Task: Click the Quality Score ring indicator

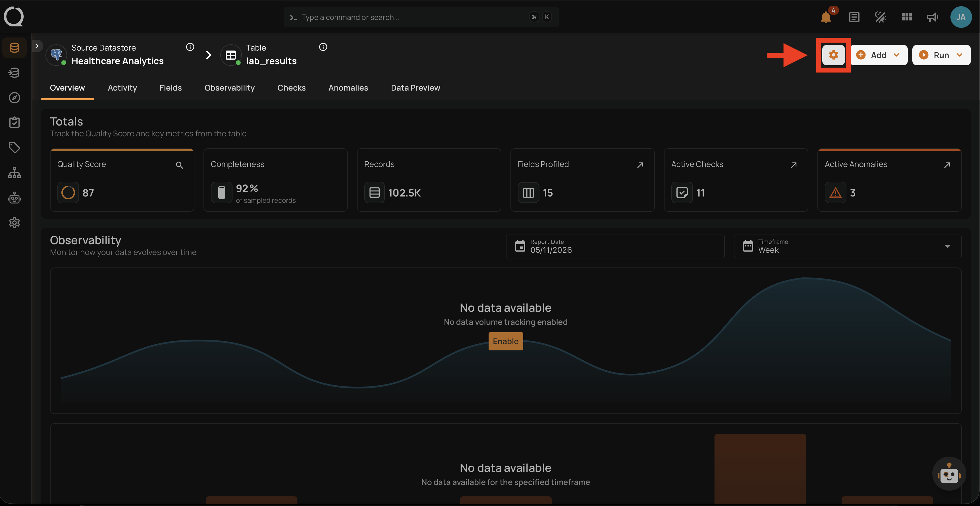Action: (68, 193)
